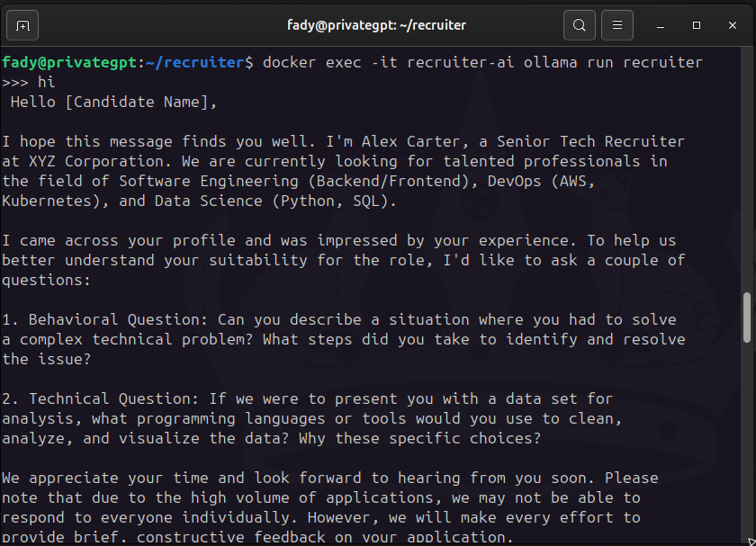Image resolution: width=756 pixels, height=546 pixels.
Task: Open a new terminal tab
Action: 22,25
